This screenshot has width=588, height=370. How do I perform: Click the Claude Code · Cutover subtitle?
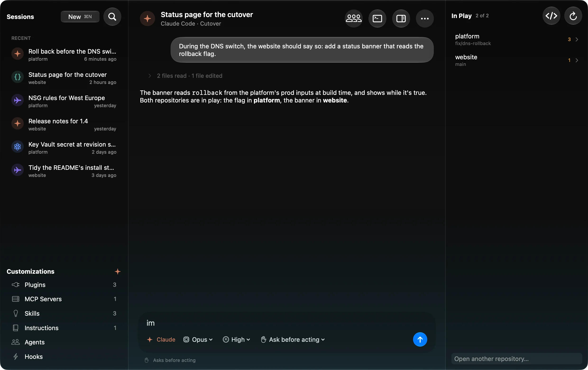pos(191,23)
